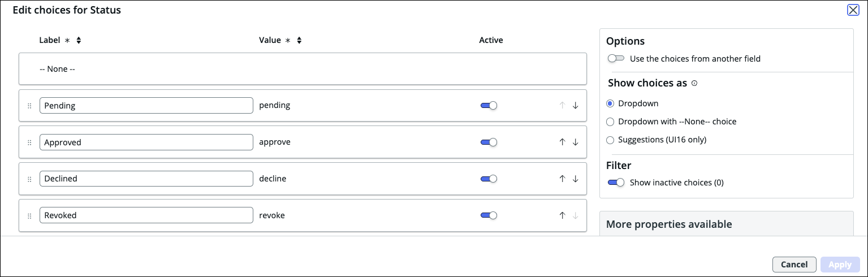Move the Revoked choice up
868x277 pixels.
point(562,215)
